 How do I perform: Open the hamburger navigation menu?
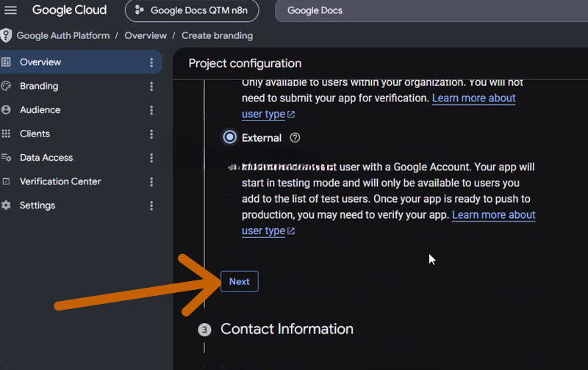pyautogui.click(x=10, y=10)
